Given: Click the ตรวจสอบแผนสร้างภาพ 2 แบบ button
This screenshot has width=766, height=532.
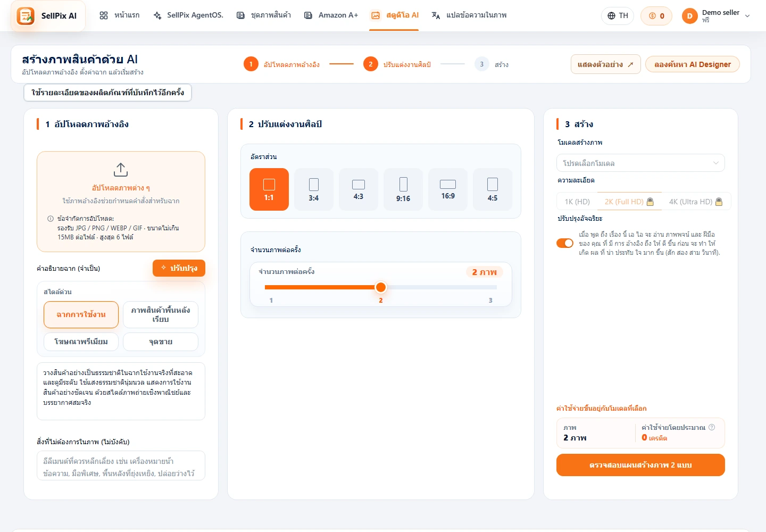Looking at the screenshot, I should click(640, 465).
